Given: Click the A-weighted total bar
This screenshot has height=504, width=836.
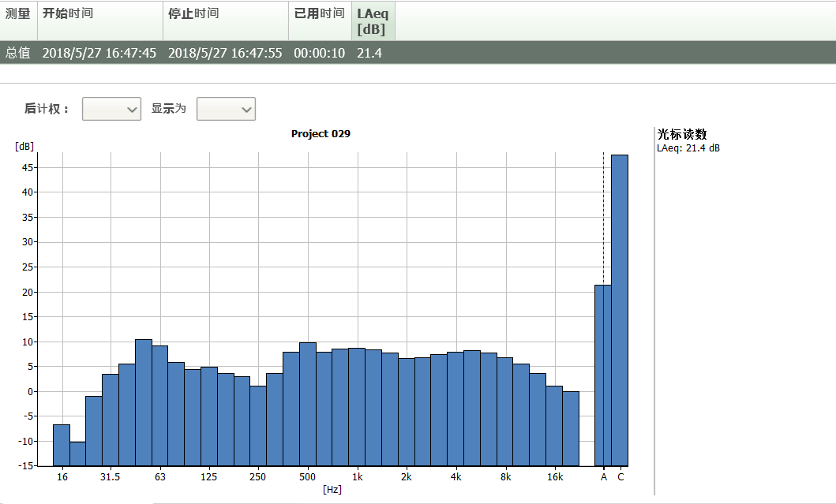Looking at the screenshot, I should pos(599,375).
